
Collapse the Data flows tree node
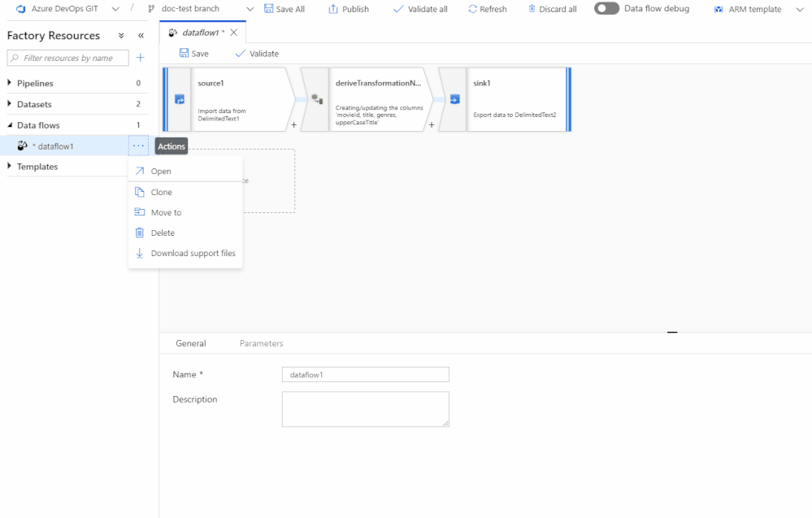pos(9,125)
